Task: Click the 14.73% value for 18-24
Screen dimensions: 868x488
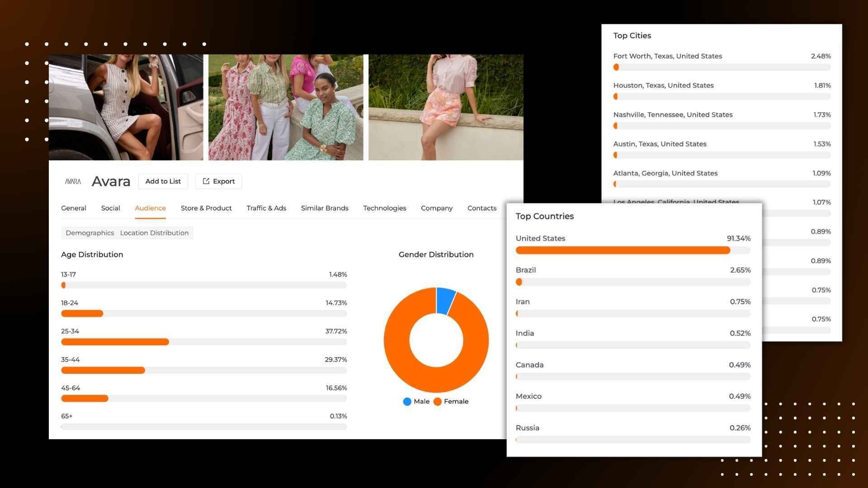Action: (x=336, y=303)
